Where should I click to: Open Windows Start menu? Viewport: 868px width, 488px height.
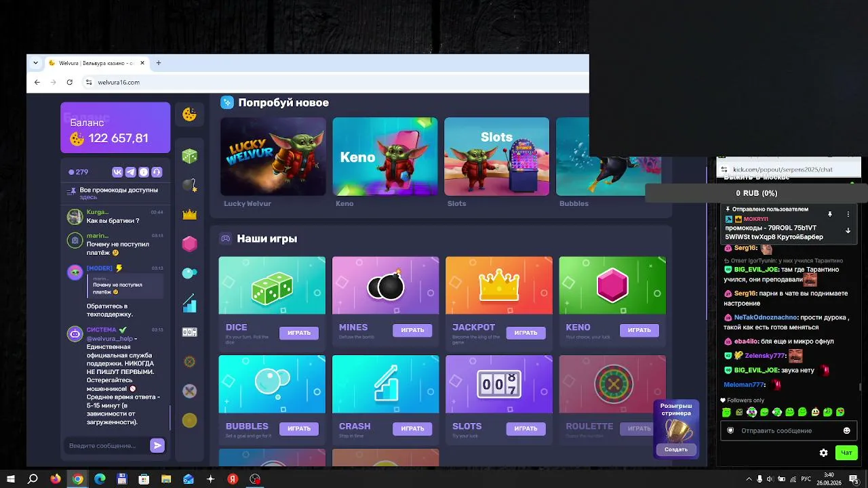pyautogui.click(x=11, y=479)
